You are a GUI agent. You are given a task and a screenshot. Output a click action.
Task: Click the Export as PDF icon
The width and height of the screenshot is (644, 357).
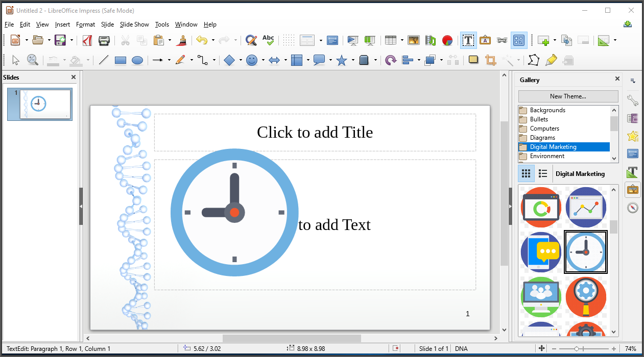87,40
